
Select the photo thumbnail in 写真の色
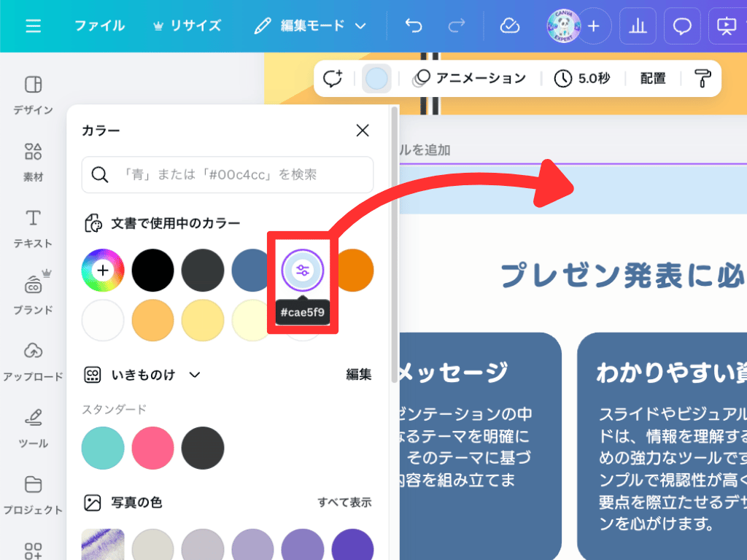102,544
